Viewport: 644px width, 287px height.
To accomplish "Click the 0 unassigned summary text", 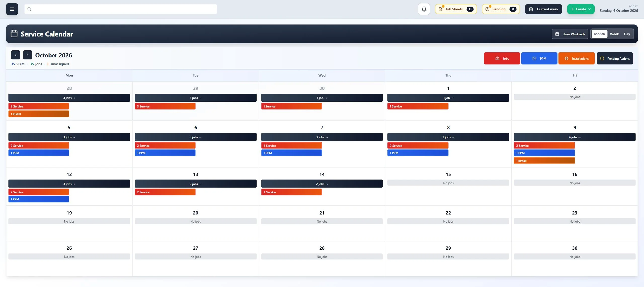I will tap(58, 64).
